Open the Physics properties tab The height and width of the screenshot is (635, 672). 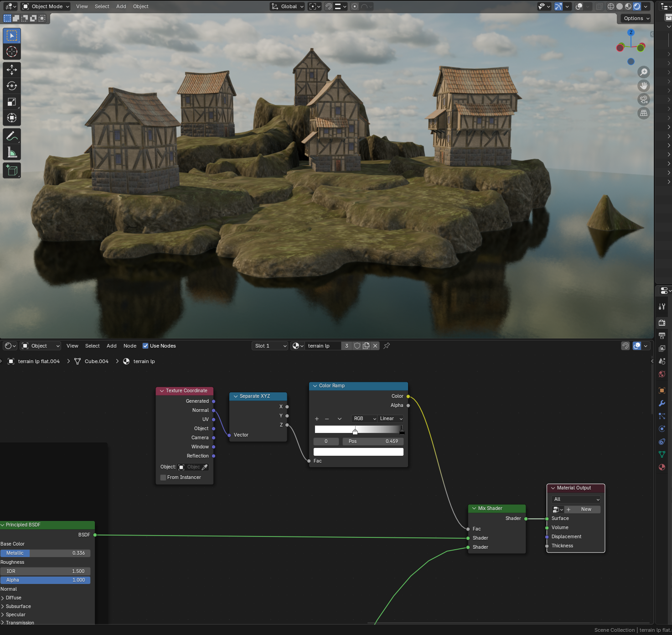coord(662,429)
